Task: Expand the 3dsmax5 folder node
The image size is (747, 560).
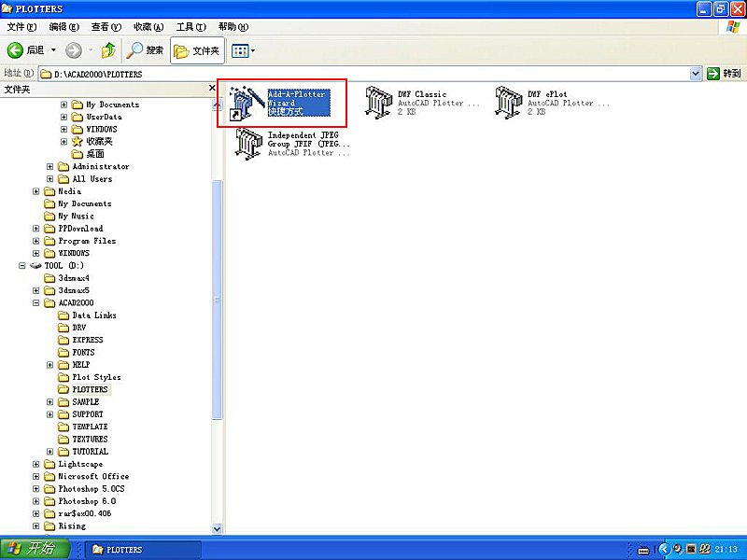Action: [x=35, y=290]
